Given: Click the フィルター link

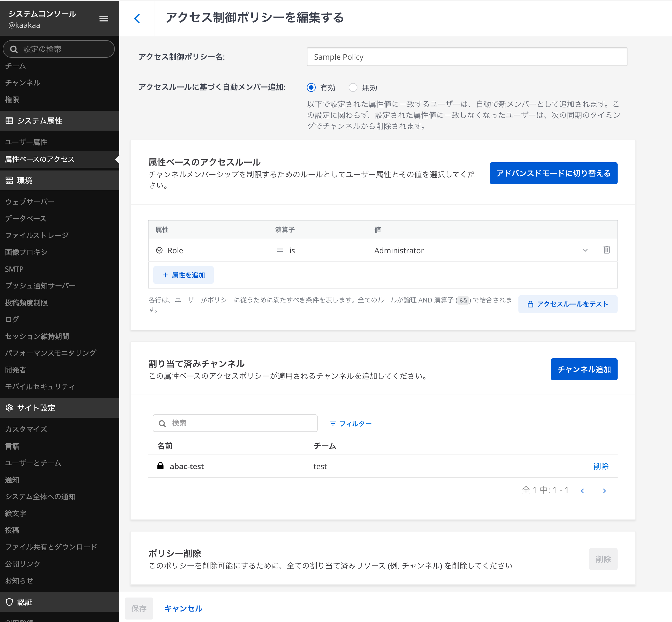Looking at the screenshot, I should coord(351,423).
